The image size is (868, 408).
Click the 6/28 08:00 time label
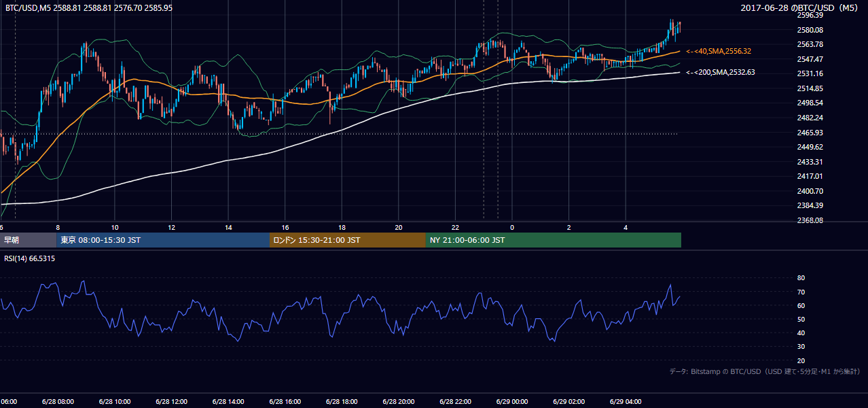(57, 401)
